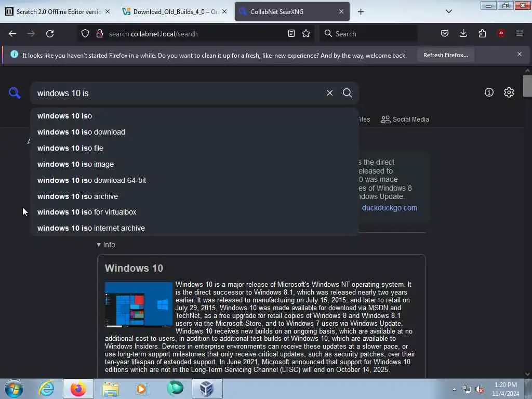Focus the Firefox toolbar Search box

tap(368, 34)
